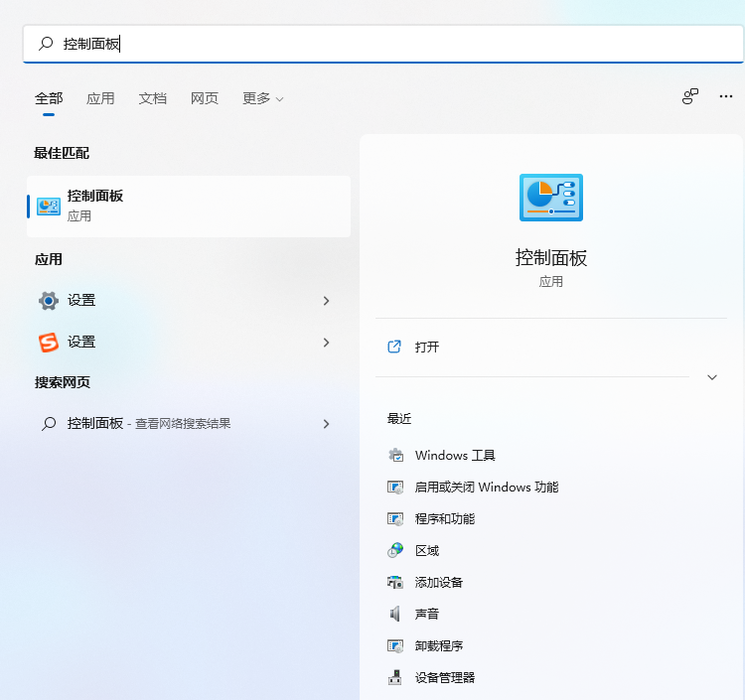
Task: Open the account/feedback icon at top right
Action: (690, 96)
